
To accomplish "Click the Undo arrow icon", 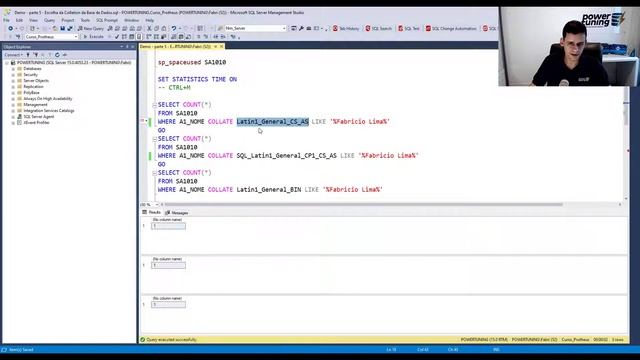I will coord(174,29).
